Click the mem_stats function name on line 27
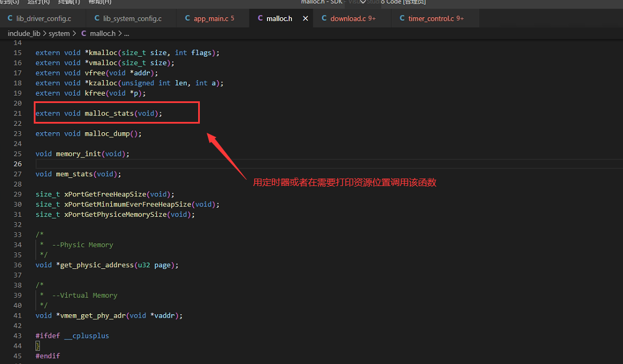The width and height of the screenshot is (623, 364). (74, 174)
